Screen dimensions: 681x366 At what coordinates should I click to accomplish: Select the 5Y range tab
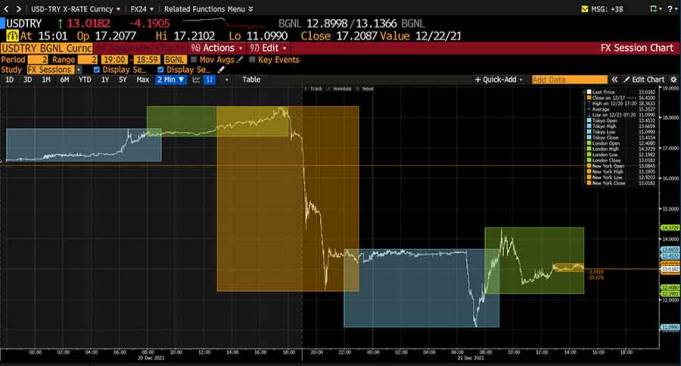coord(123,80)
